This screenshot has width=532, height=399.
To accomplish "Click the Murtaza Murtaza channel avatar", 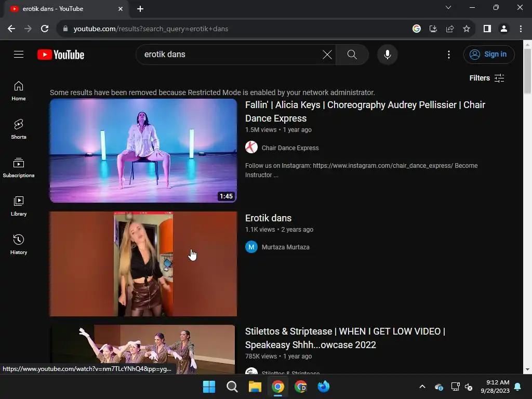I will (x=251, y=247).
